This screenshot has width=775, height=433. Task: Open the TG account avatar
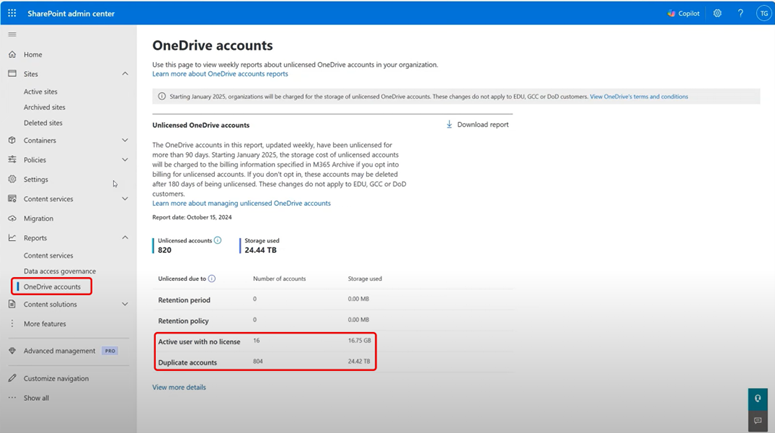coord(764,13)
